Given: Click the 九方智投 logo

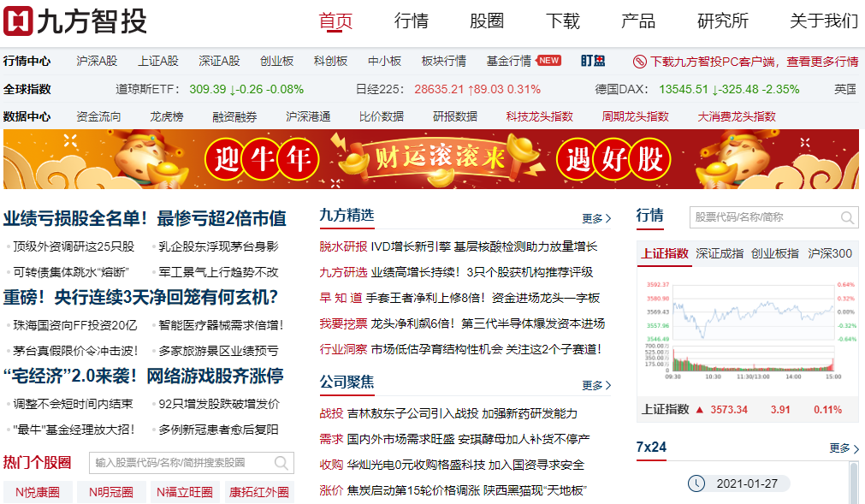Looking at the screenshot, I should coord(75,21).
